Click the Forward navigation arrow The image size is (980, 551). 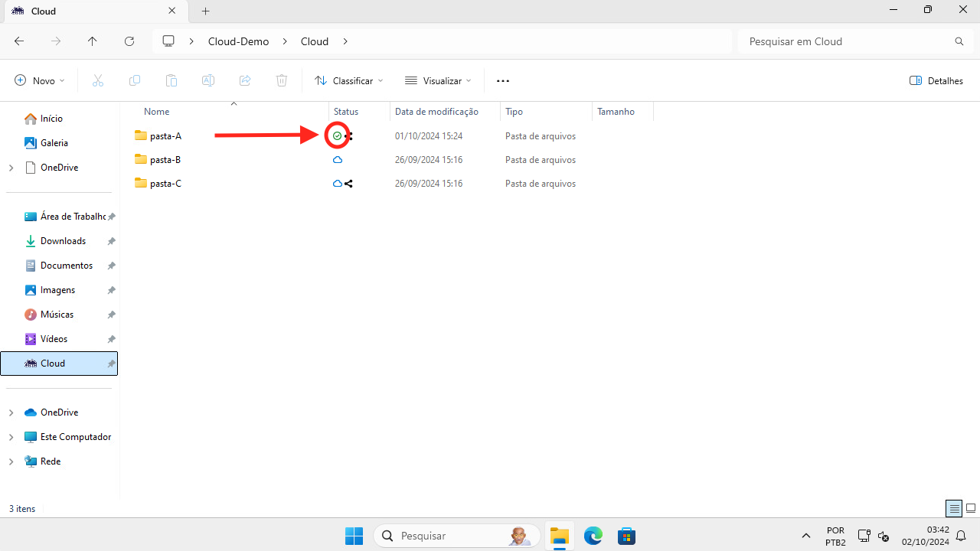point(56,41)
